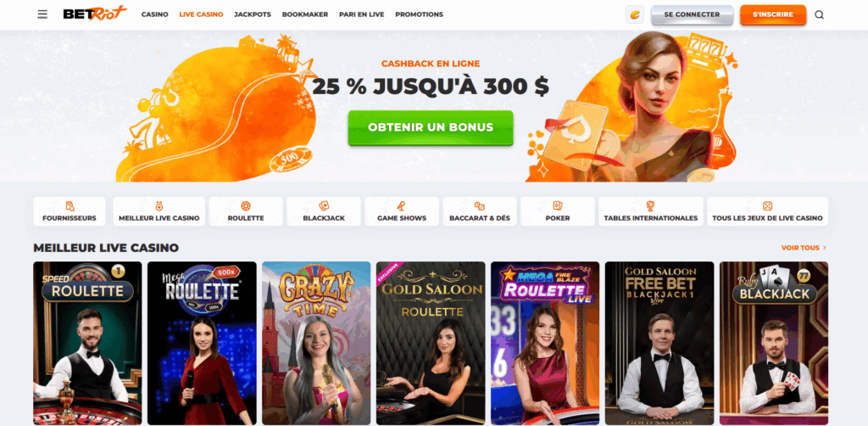Go to Promotions menu item
The width and height of the screenshot is (868, 426).
(419, 14)
